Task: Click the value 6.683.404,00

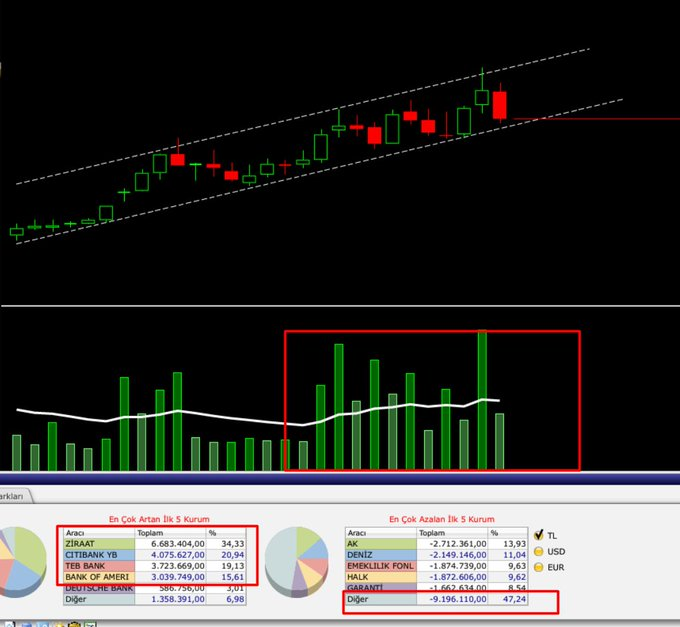Action: (178, 544)
